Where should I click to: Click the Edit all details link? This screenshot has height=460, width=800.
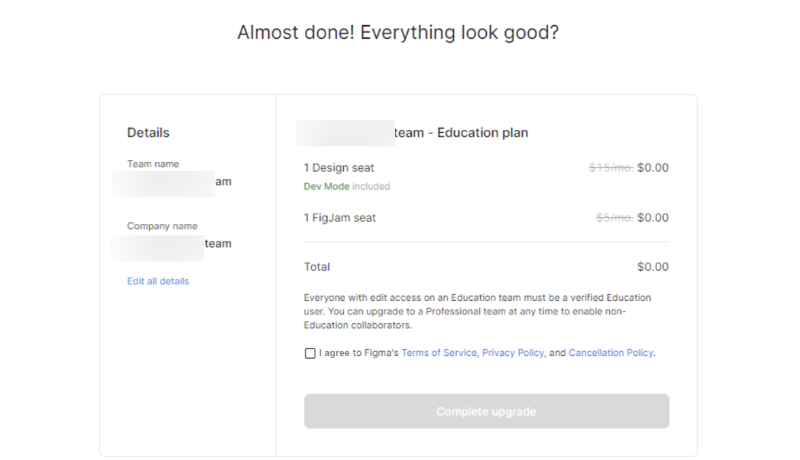coord(158,281)
